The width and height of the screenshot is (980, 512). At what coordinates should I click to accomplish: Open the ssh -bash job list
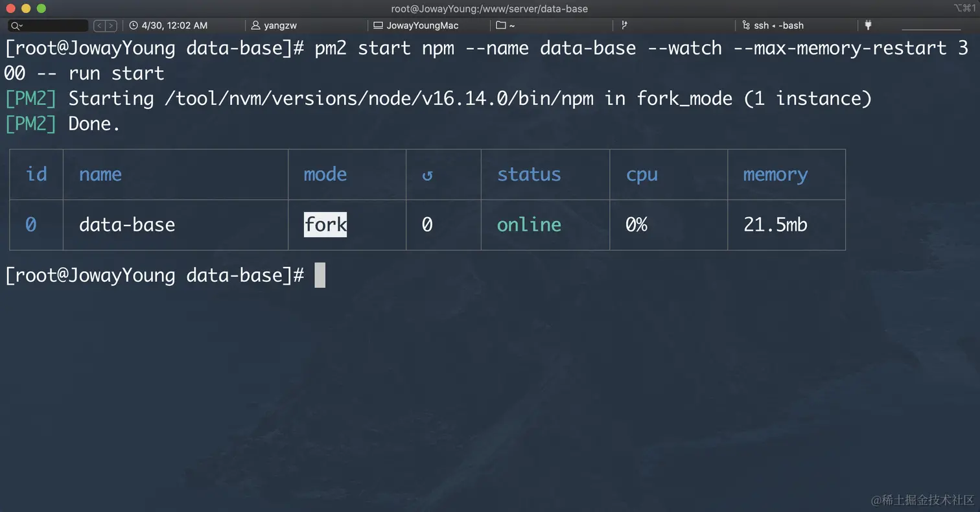[x=778, y=25]
